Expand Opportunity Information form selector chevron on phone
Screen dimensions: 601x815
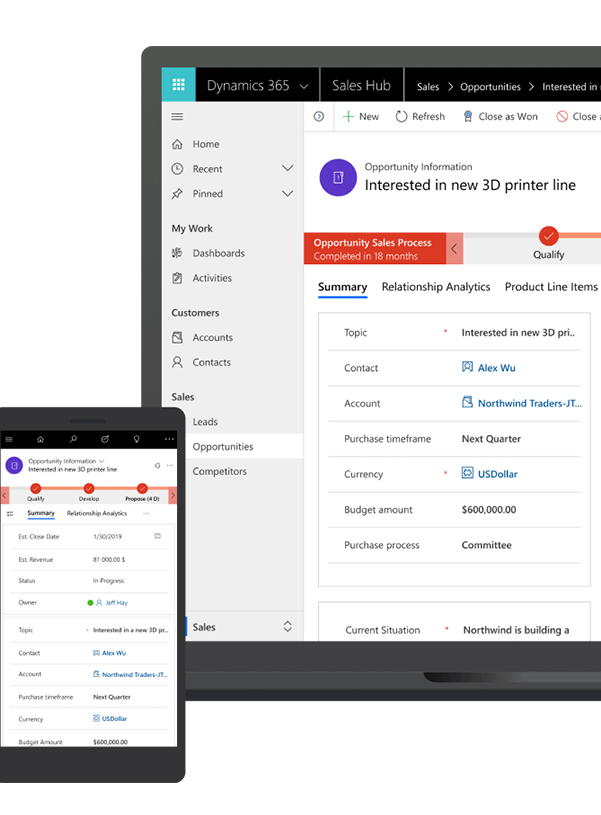tap(102, 461)
